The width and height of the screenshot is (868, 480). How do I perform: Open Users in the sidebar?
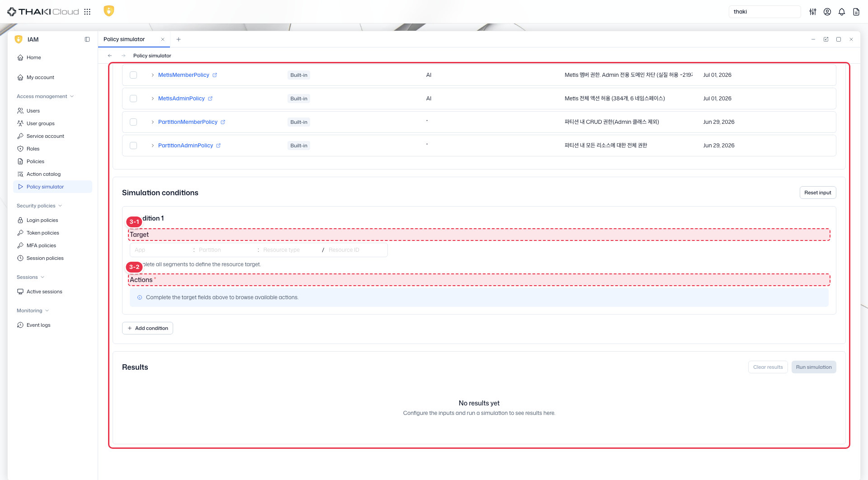point(52,111)
